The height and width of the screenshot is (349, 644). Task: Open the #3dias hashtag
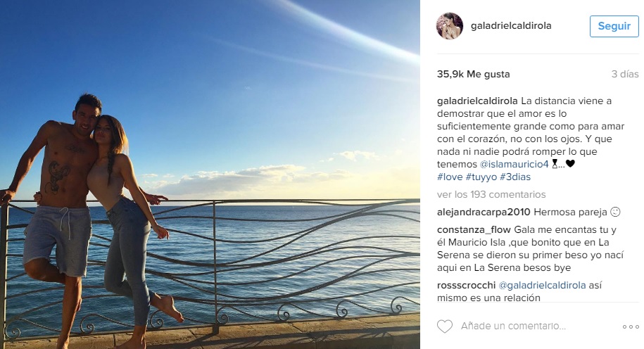pos(515,177)
